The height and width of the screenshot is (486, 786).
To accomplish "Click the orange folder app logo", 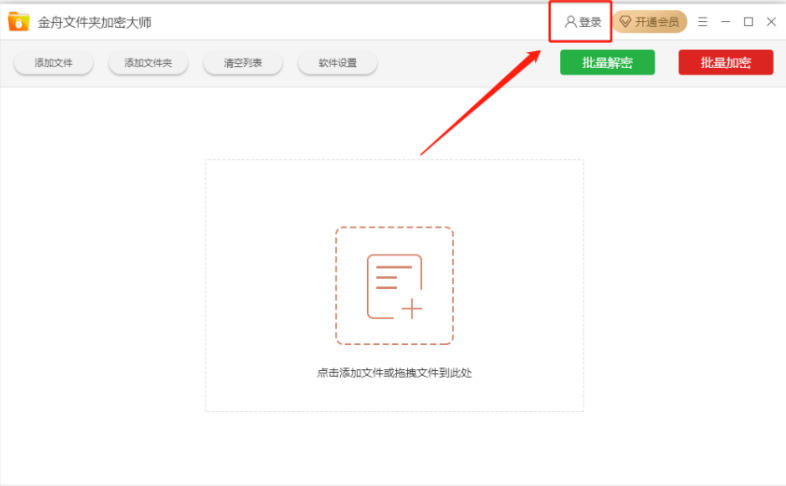I will [19, 22].
